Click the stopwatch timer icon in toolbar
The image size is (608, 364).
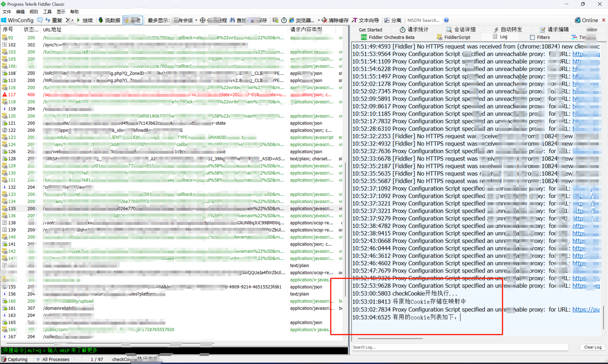[284, 20]
